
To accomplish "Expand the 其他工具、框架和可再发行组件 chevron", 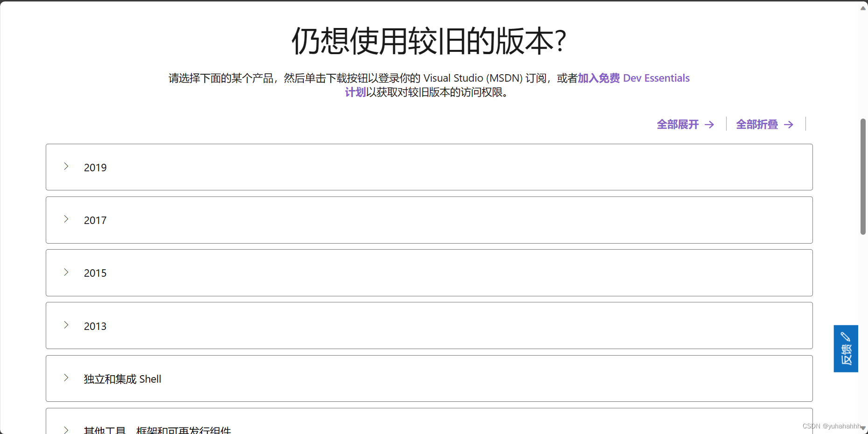I will pyautogui.click(x=66, y=430).
